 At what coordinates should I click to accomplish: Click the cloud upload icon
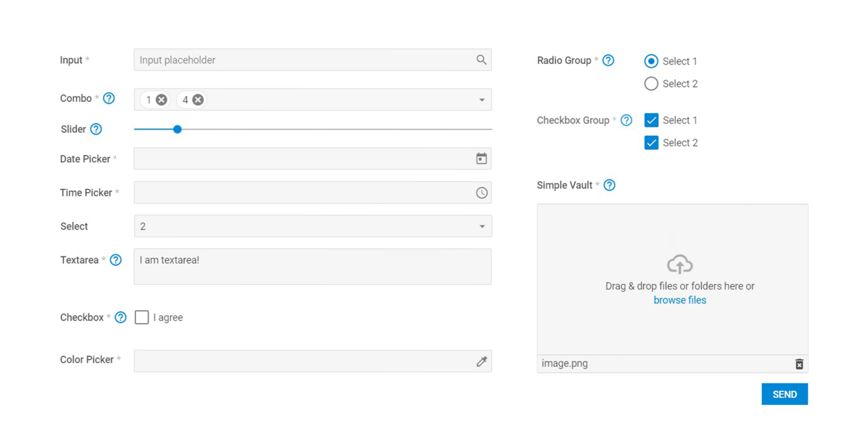click(x=680, y=264)
